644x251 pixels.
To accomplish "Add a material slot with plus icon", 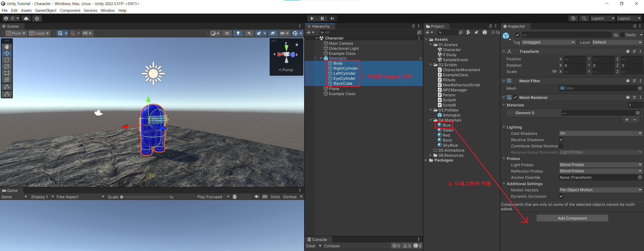I will click(627, 120).
